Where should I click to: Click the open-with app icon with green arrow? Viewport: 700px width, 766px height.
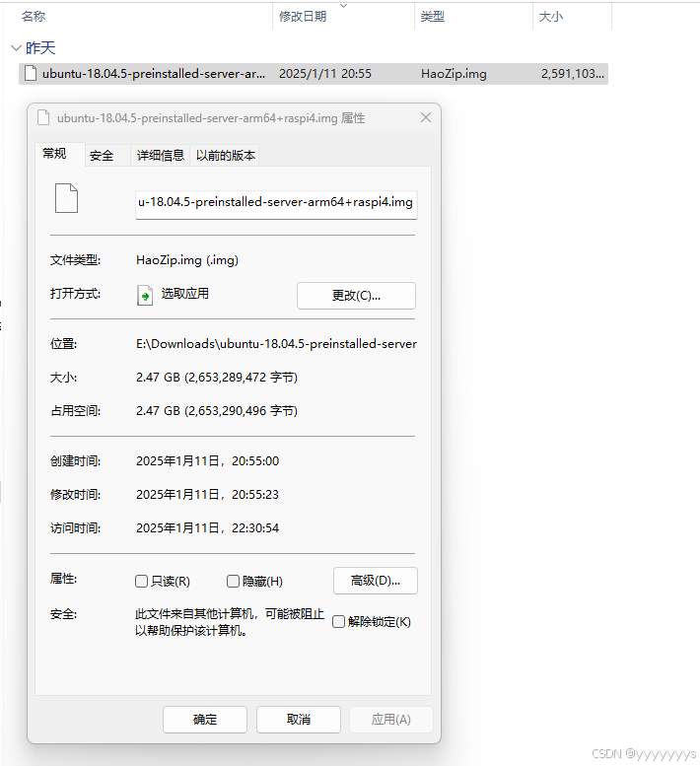tap(145, 295)
